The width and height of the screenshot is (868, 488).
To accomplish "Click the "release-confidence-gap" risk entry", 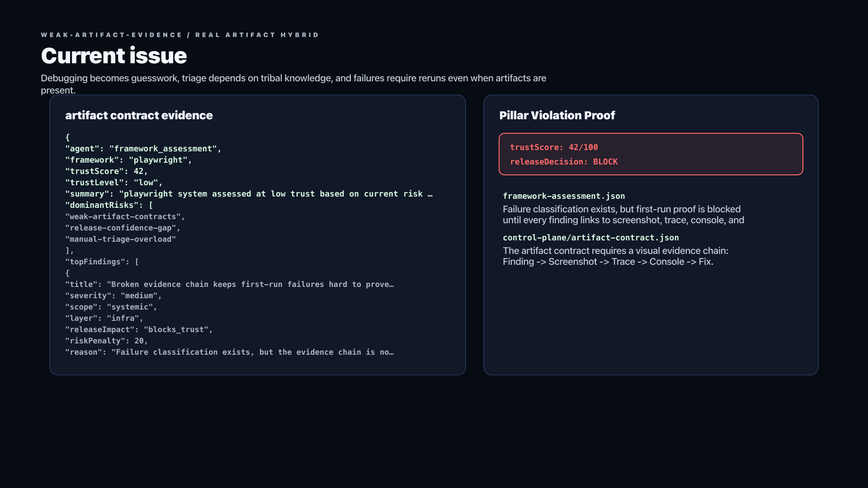I will click(x=123, y=228).
